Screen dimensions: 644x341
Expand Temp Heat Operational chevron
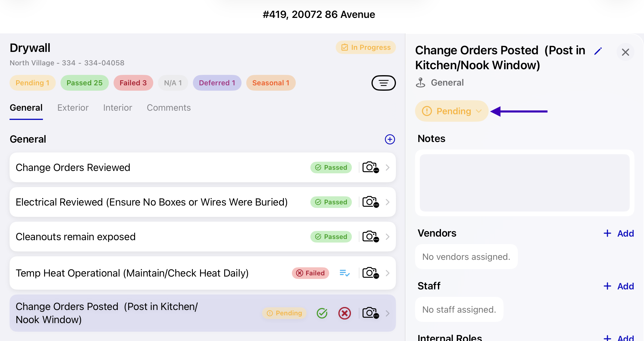coord(388,273)
